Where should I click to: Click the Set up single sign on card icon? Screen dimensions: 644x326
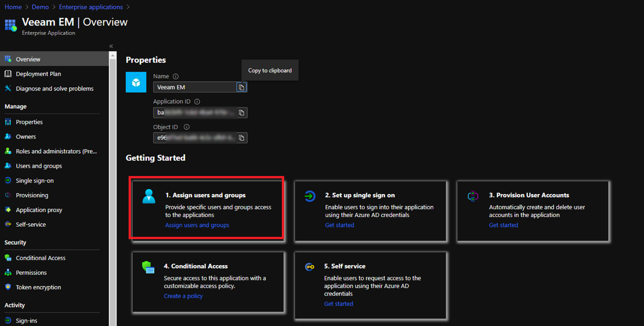point(310,196)
